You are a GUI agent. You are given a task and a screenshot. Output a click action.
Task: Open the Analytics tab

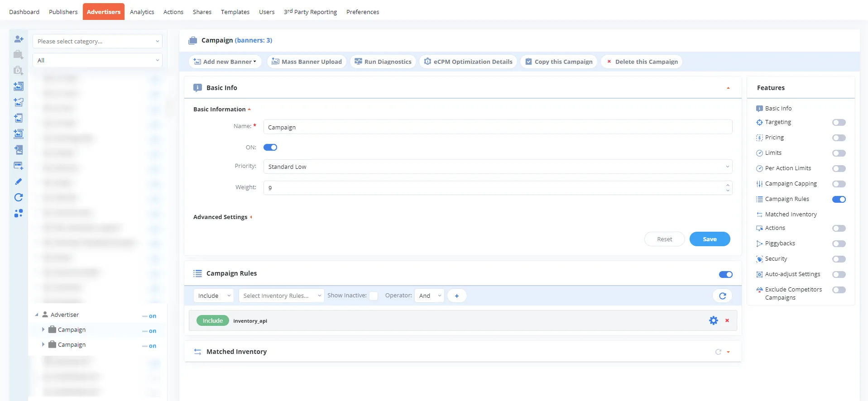coord(142,12)
